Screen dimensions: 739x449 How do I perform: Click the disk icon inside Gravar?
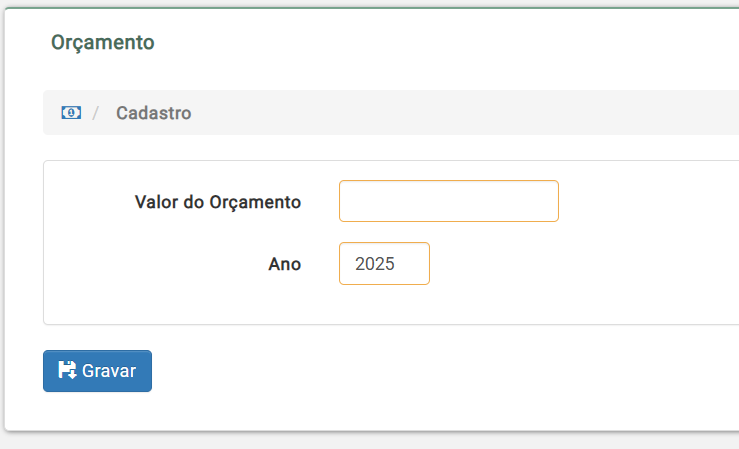pos(67,370)
